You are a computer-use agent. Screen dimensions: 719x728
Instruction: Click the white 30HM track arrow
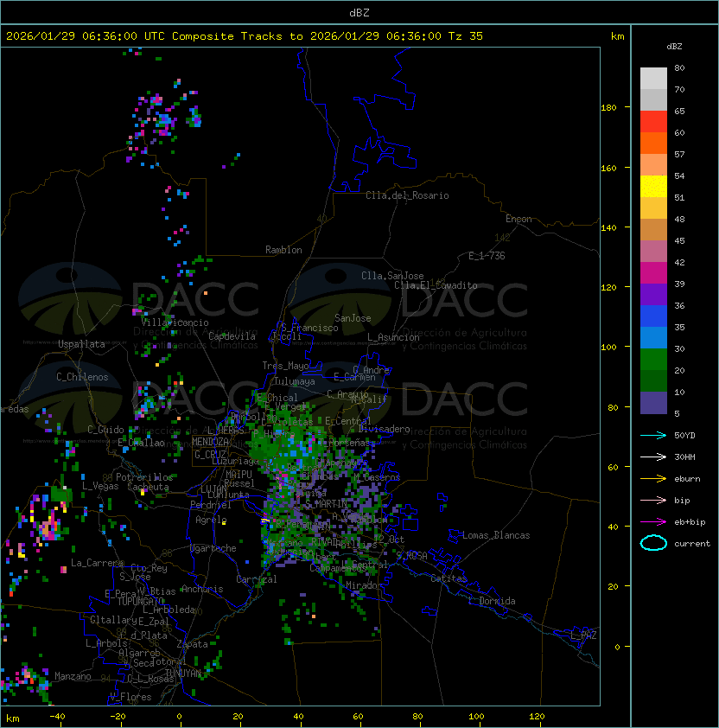click(653, 457)
